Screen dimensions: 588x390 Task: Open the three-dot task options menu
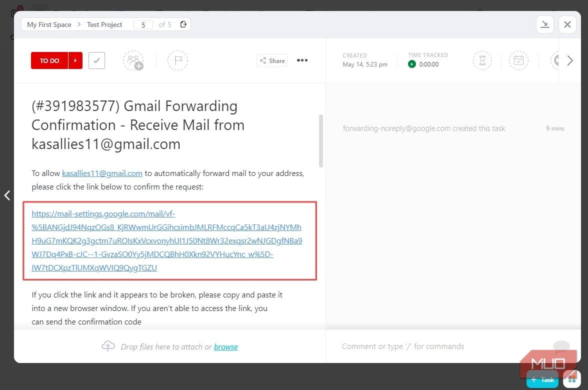click(302, 60)
